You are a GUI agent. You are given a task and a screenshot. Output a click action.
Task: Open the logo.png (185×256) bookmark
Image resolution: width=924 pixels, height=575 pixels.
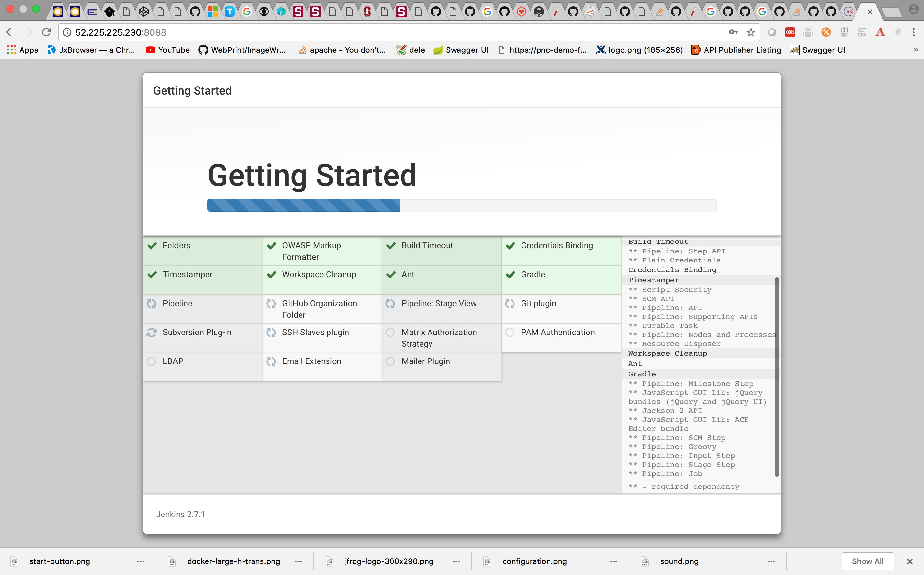pos(640,50)
